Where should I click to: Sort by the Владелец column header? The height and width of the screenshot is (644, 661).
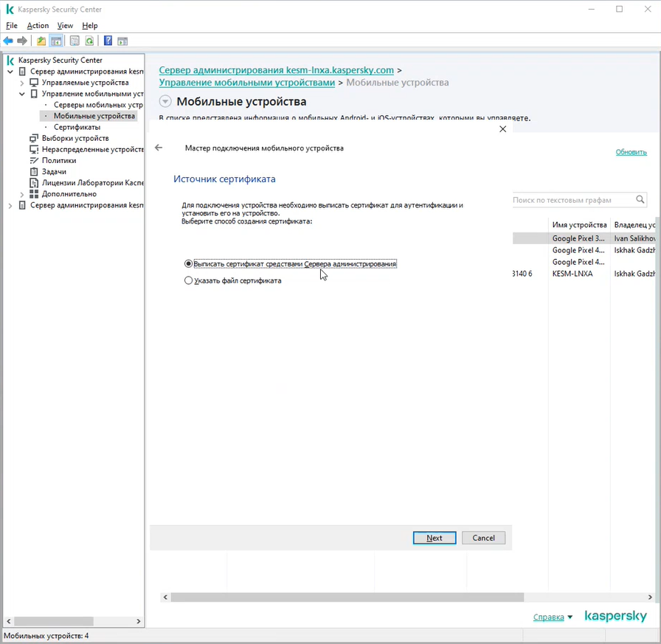coord(634,225)
